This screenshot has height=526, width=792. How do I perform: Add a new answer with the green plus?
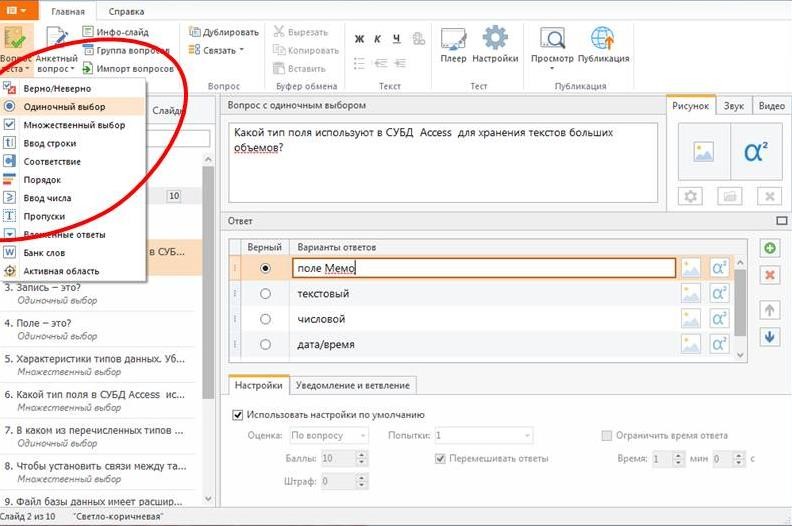click(769, 248)
